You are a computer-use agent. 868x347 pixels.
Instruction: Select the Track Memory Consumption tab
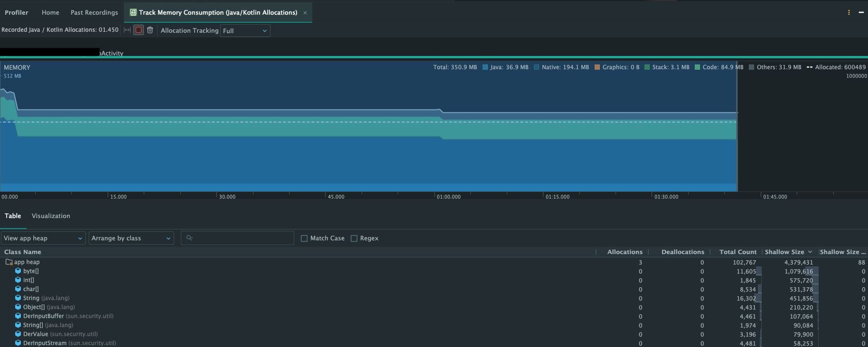[218, 12]
